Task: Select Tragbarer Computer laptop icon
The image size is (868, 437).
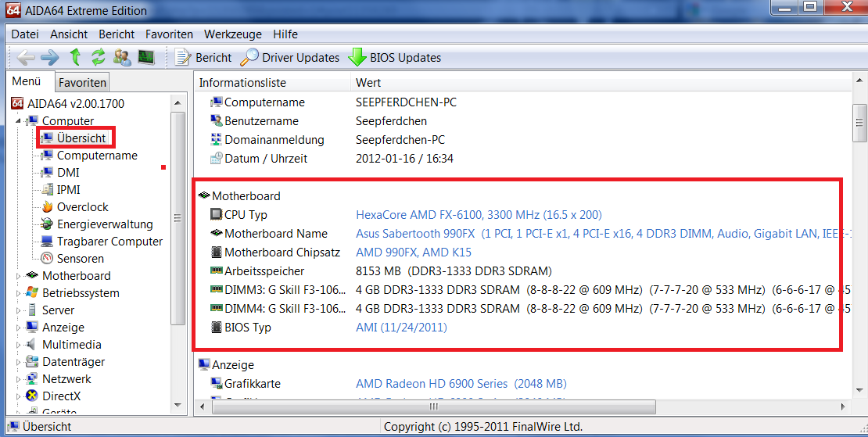Action: 48,242
